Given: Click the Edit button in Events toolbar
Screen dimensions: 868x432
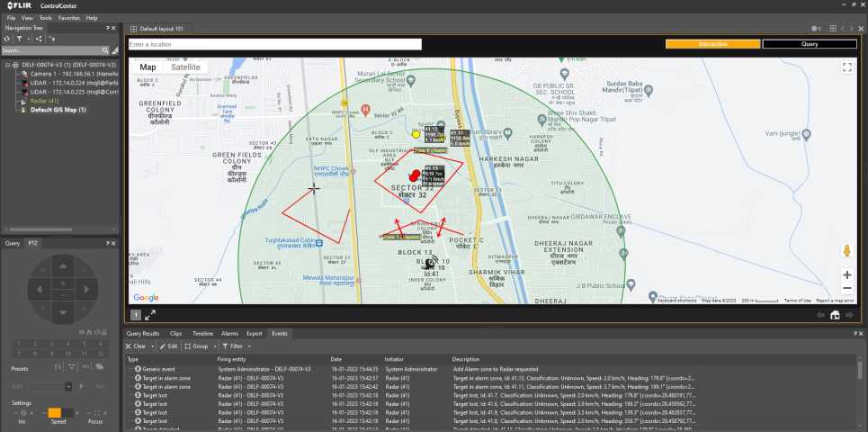Looking at the screenshot, I should click(168, 346).
